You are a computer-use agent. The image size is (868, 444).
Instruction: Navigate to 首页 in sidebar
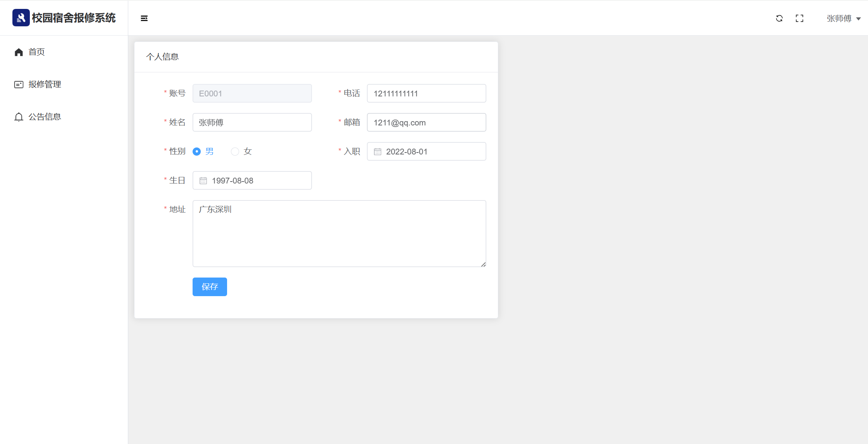(x=36, y=52)
